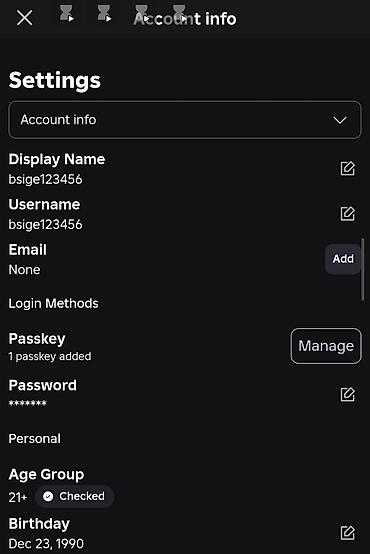Click the second hourglass icon in top bar
Image resolution: width=370 pixels, height=554 pixels.
(104, 14)
